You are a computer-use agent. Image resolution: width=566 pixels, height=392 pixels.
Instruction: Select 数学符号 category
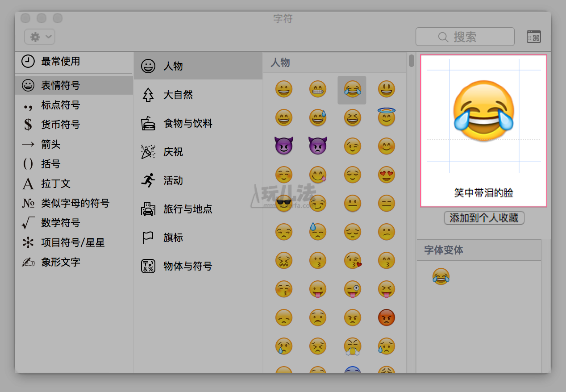click(x=74, y=223)
